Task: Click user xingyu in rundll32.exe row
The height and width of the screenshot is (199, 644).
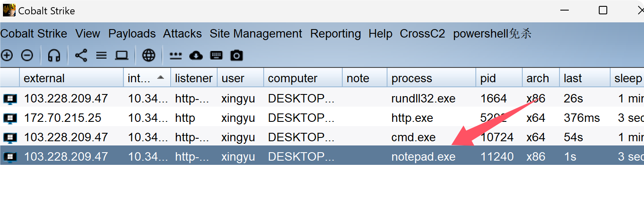Action: [x=238, y=99]
